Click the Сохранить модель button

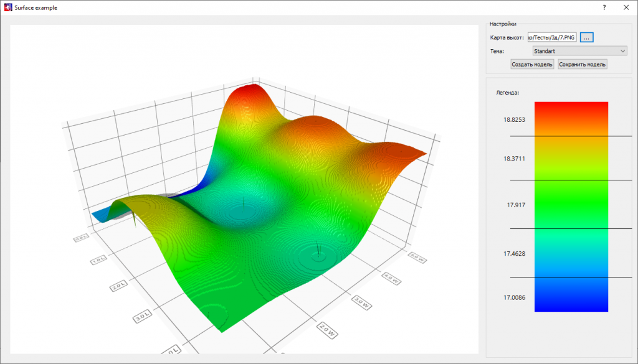583,64
